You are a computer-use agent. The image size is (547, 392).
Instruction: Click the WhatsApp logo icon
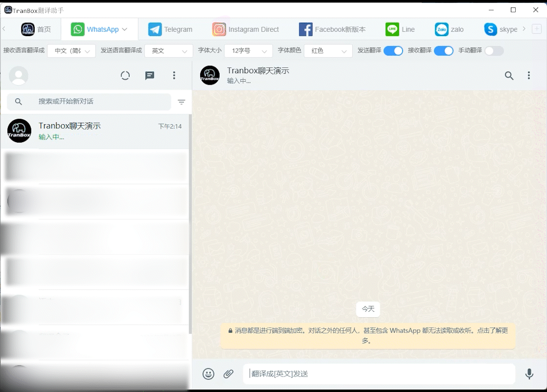(x=77, y=29)
